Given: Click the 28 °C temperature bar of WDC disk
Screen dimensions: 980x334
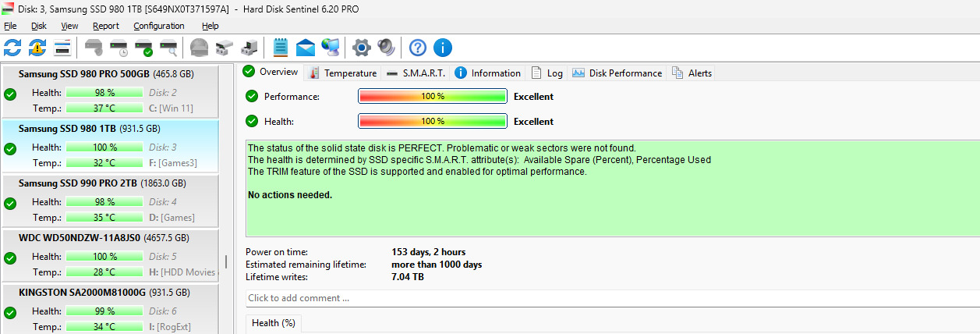Looking at the screenshot, I should tap(104, 272).
